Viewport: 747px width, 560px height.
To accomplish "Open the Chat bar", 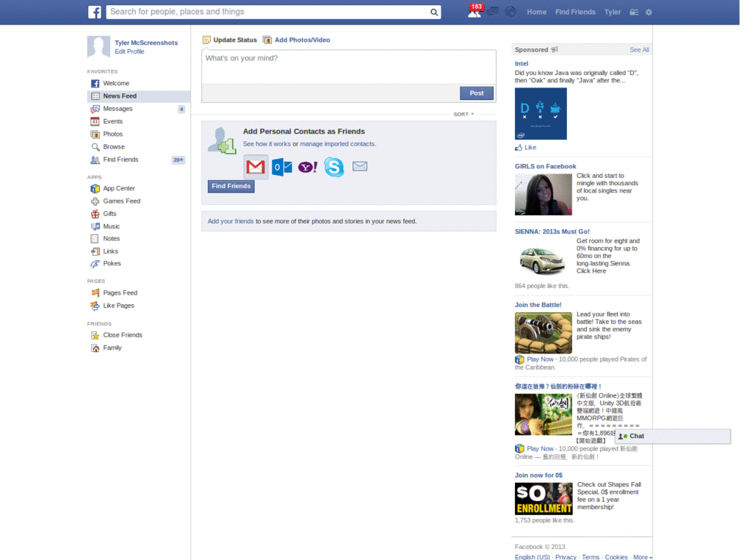I will (673, 436).
